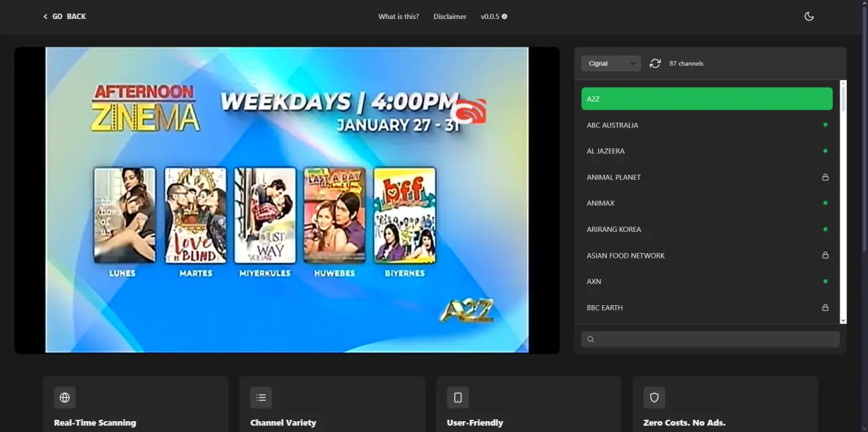Viewport: 868px width, 432px height.
Task: Toggle dark mode moon icon
Action: pyautogui.click(x=809, y=16)
